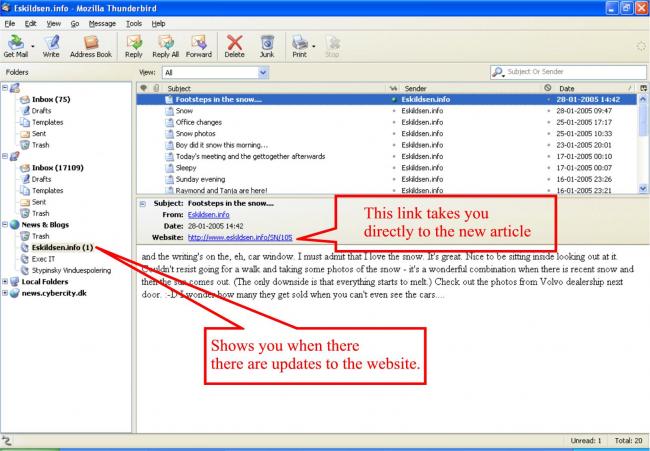Click the read-status column icon before Sender
Image resolution: width=650 pixels, height=451 pixels.
click(393, 88)
